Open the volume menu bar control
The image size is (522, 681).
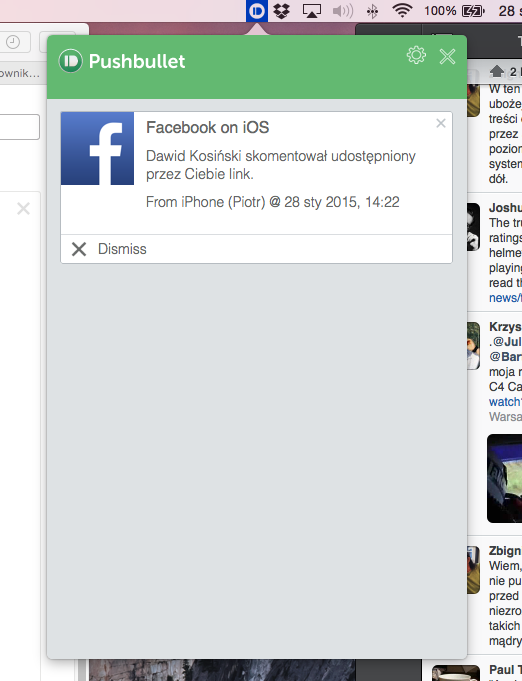point(343,11)
